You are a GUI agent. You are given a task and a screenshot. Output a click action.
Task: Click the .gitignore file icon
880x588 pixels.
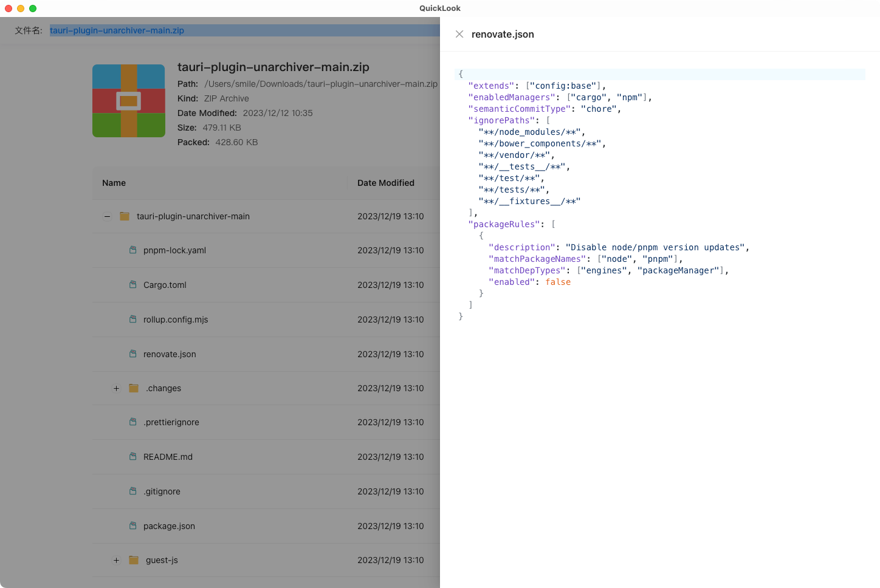[132, 491]
